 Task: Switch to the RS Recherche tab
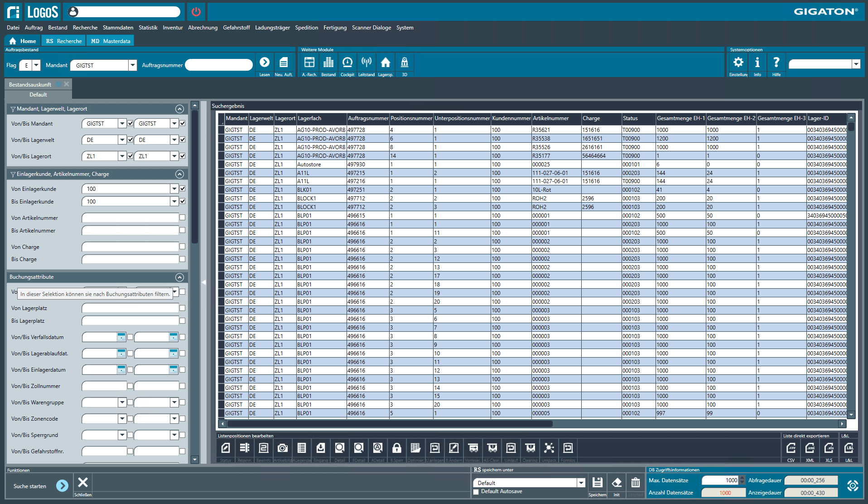pos(64,41)
